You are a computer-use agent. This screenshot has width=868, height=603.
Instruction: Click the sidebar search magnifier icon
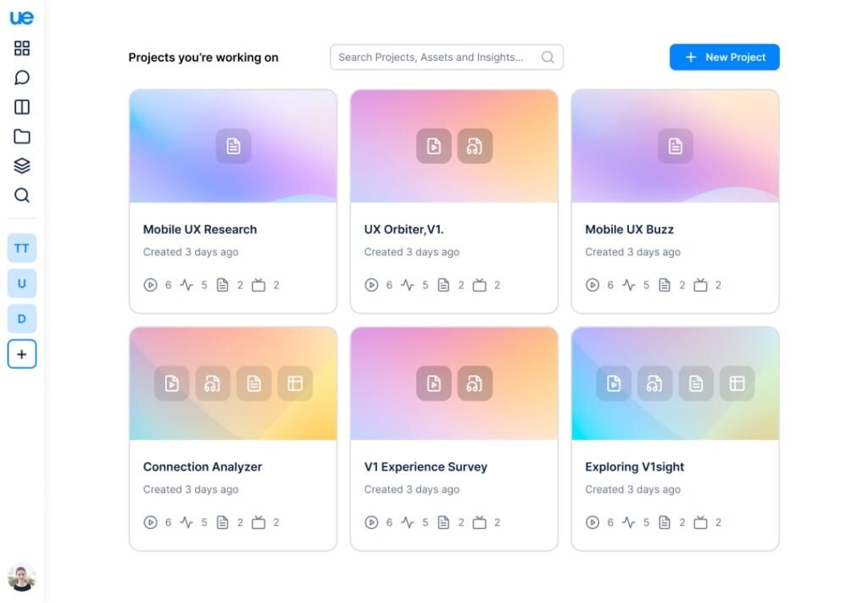coord(22,196)
